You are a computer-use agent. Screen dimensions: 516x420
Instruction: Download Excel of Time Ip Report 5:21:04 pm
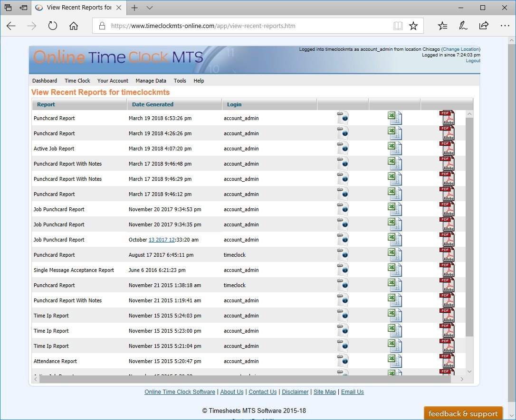pyautogui.click(x=394, y=345)
